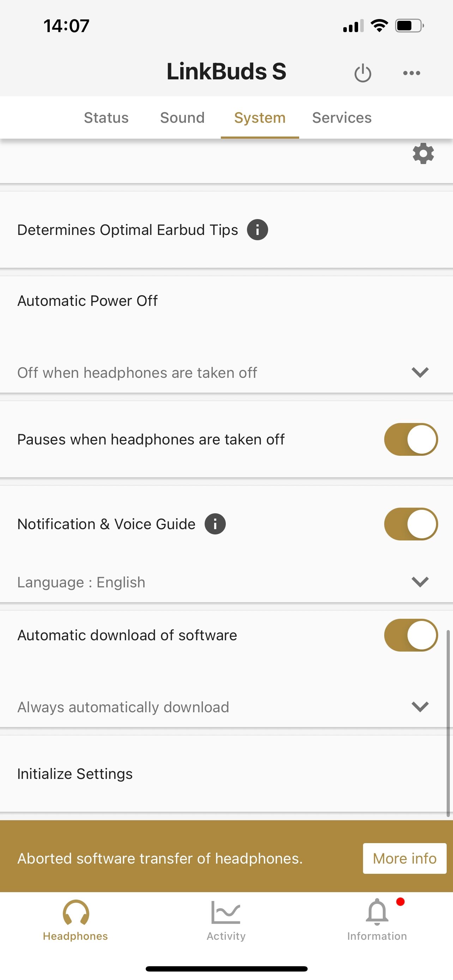Tap the power icon next to LinkBuds S
453x980 pixels.
pos(362,73)
